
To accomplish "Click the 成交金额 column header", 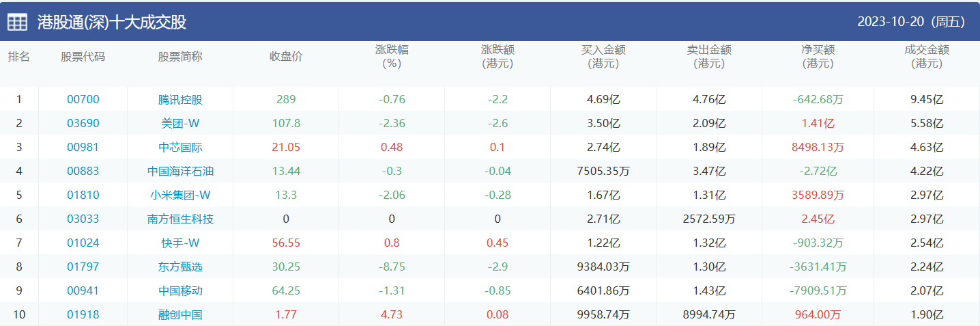I will point(926,56).
